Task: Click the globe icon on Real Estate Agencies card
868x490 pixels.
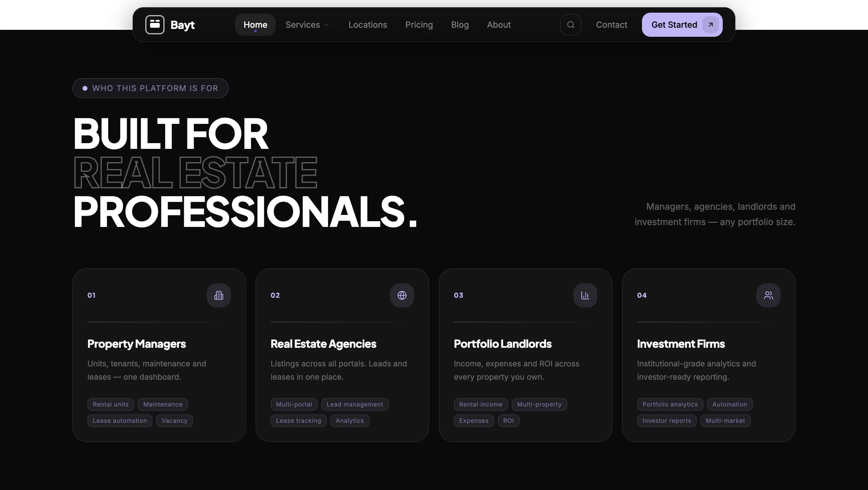Action: tap(402, 295)
